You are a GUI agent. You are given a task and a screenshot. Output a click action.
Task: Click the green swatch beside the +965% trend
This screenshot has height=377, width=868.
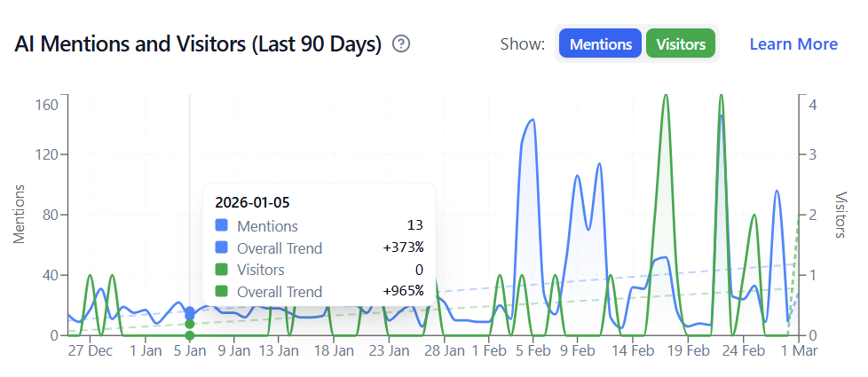[x=222, y=291]
